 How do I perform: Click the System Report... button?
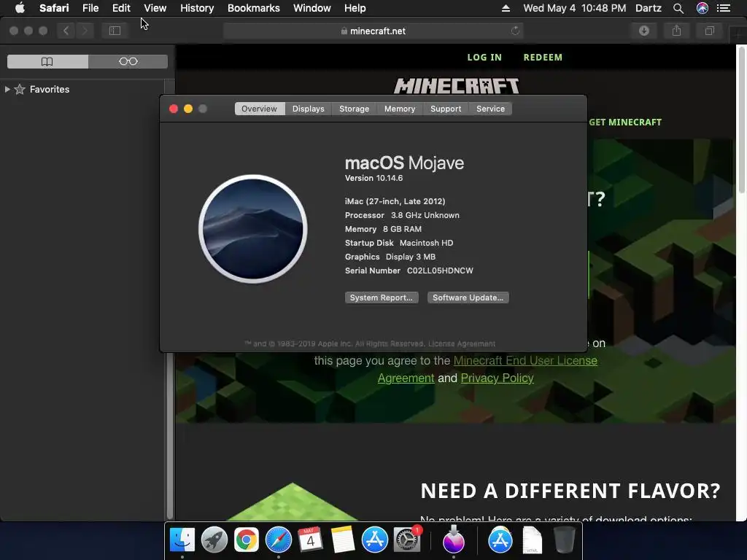(382, 297)
